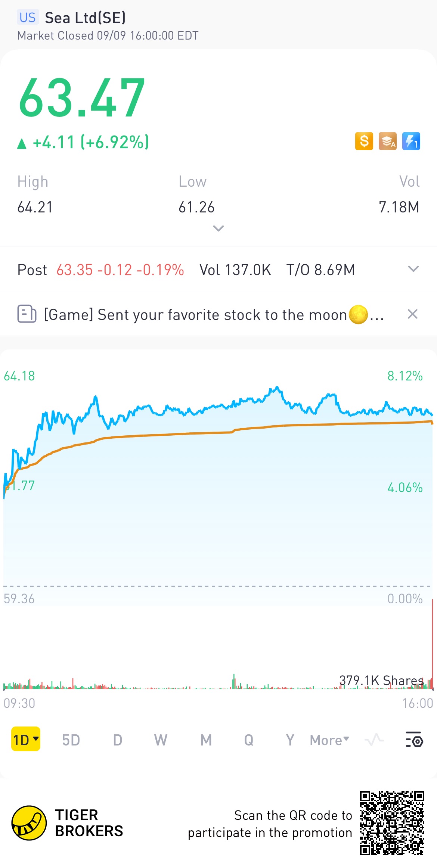The image size is (437, 868).
Task: Dismiss the Game announcement banner
Action: coord(412,314)
